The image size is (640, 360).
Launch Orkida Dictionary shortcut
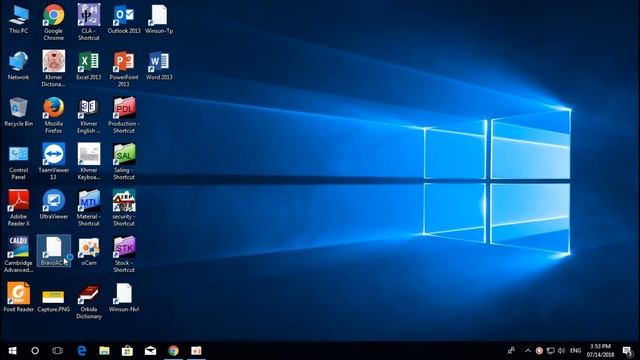click(89, 301)
